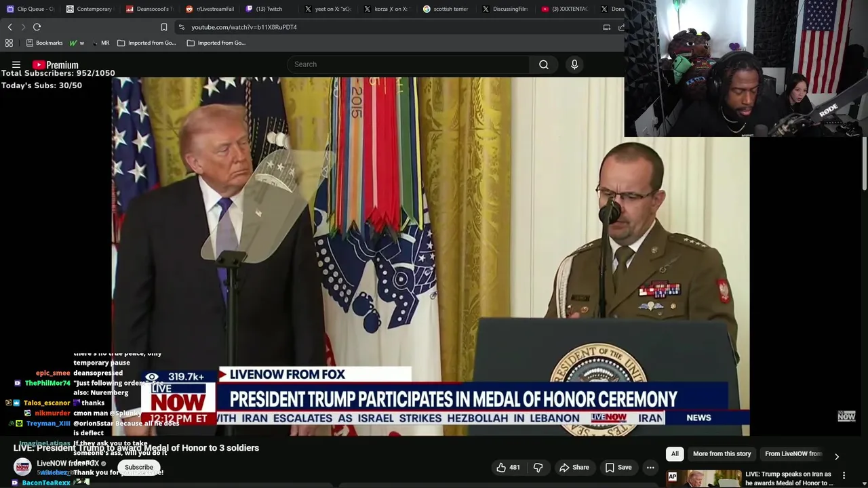Image resolution: width=868 pixels, height=488 pixels.
Task: Click "Today's Subs: 30/50" overlay text
Action: (x=42, y=85)
